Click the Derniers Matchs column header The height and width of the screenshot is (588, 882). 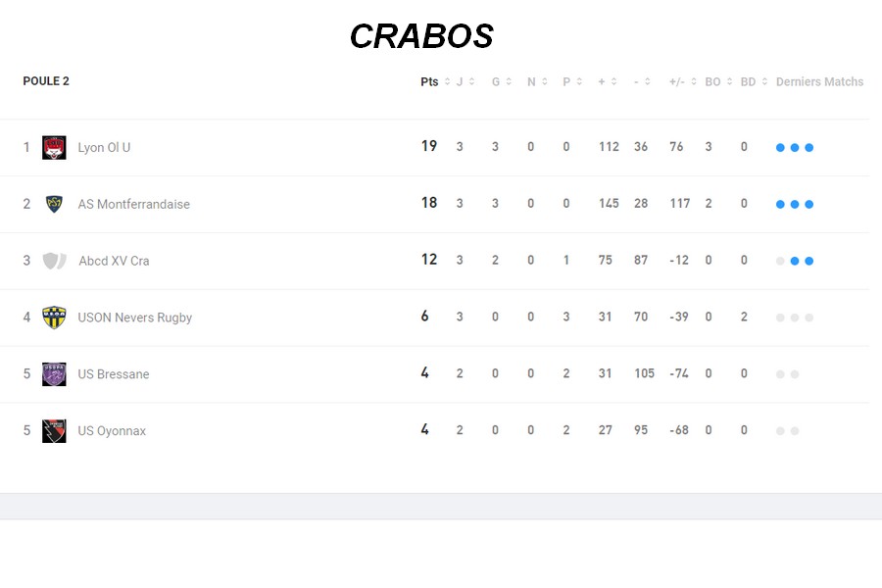[x=819, y=82]
